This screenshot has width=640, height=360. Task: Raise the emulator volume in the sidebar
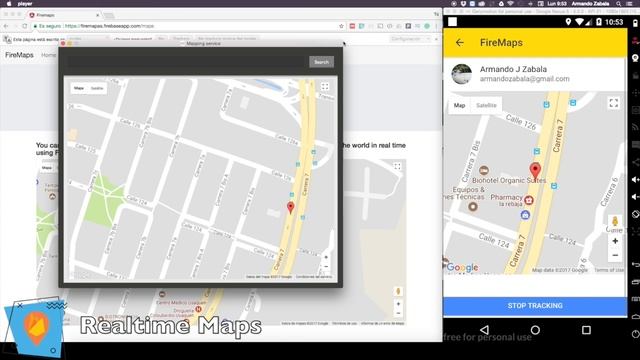pyautogui.click(x=635, y=179)
